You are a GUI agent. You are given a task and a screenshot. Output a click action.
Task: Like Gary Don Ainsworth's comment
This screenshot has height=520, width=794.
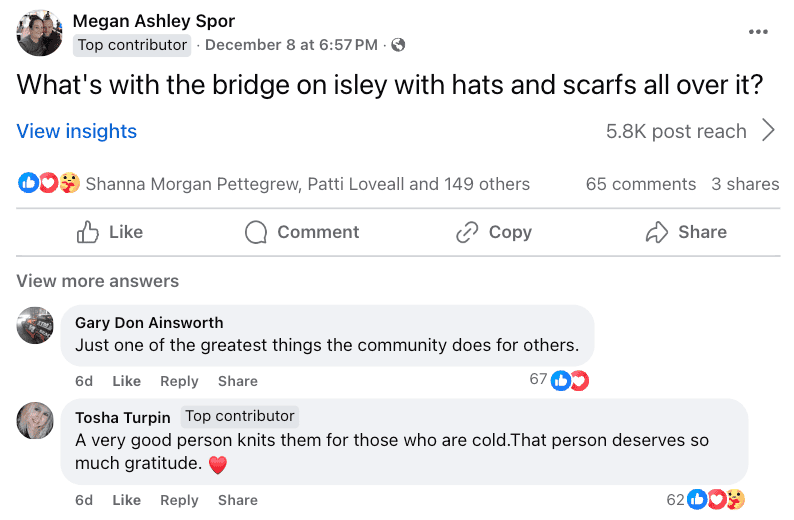(126, 381)
